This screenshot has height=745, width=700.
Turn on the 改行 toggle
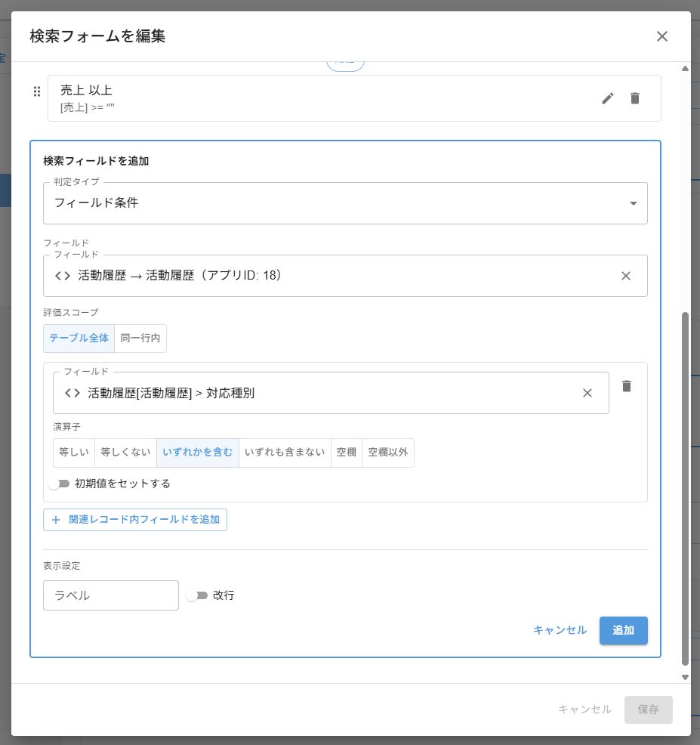click(196, 595)
